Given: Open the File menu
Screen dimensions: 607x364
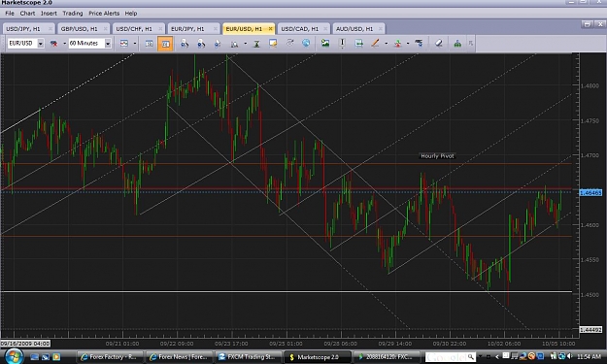Looking at the screenshot, I should (10, 14).
